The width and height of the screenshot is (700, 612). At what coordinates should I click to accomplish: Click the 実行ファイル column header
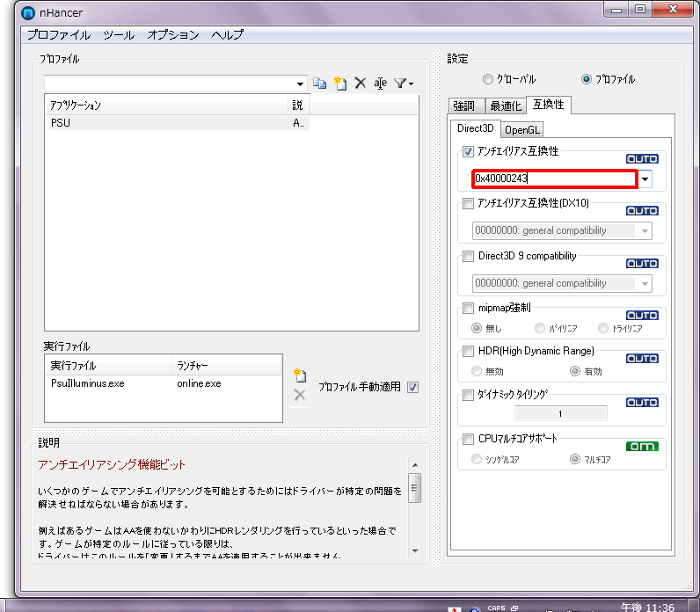[109, 366]
